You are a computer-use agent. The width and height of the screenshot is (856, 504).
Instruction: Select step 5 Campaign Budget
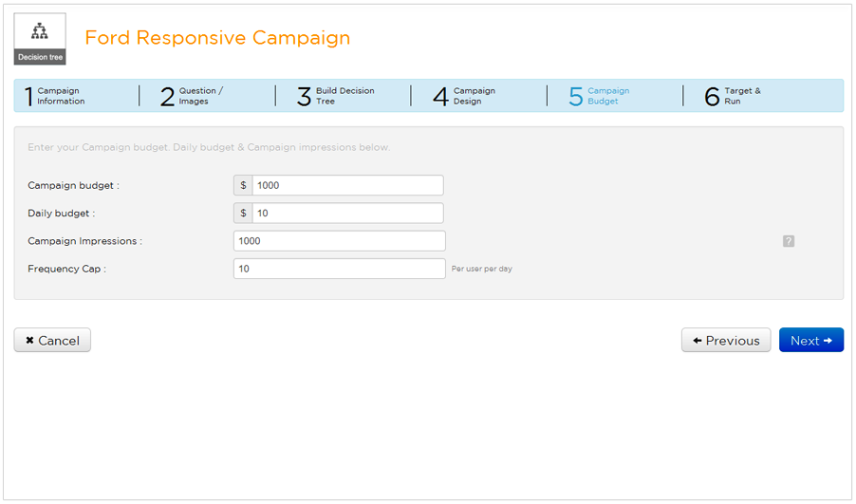pyautogui.click(x=600, y=96)
